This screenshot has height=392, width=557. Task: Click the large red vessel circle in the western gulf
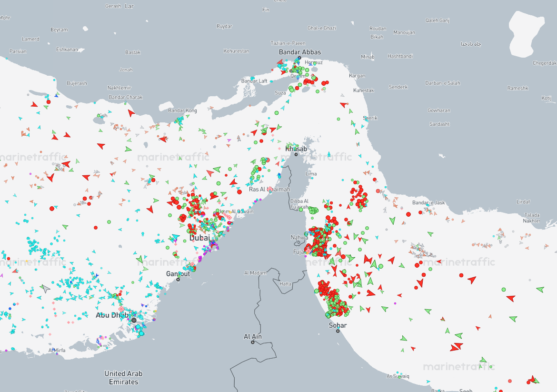point(52,209)
